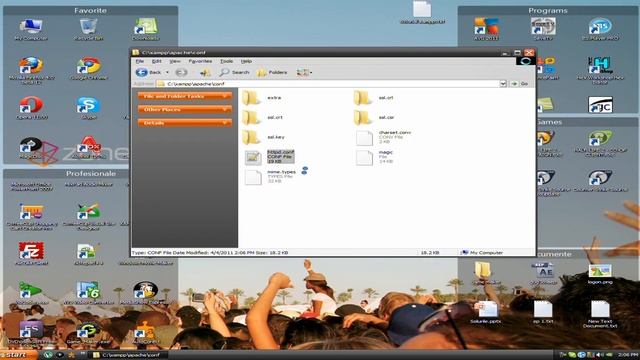This screenshot has width=640, height=360.
Task: Click the Search toolbar button
Action: click(x=234, y=72)
